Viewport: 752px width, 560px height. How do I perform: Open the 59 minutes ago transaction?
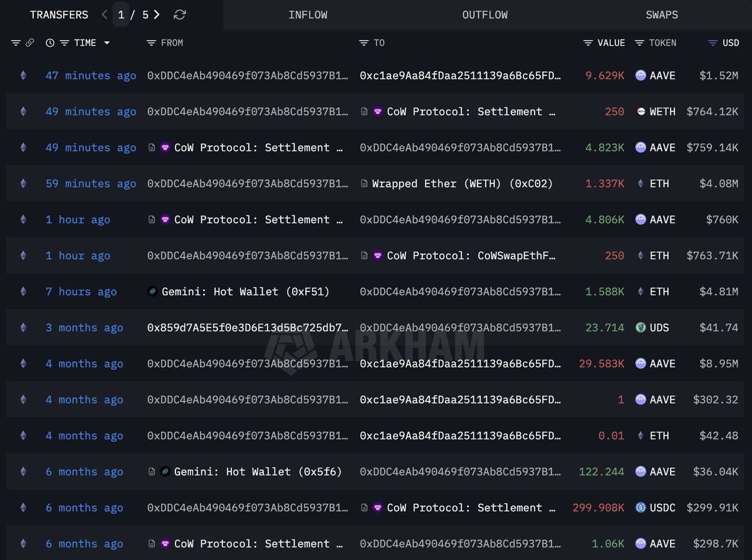pos(90,184)
